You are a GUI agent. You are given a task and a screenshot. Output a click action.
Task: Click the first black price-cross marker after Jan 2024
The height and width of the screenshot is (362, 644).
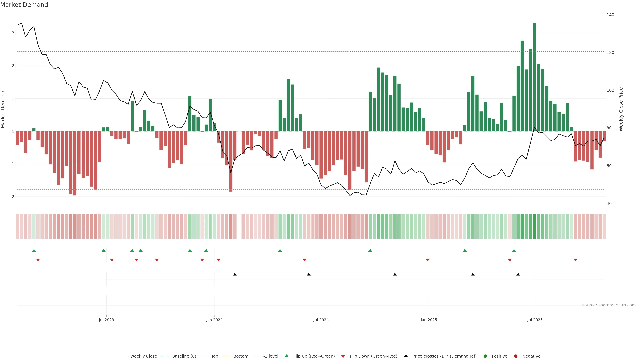click(235, 274)
